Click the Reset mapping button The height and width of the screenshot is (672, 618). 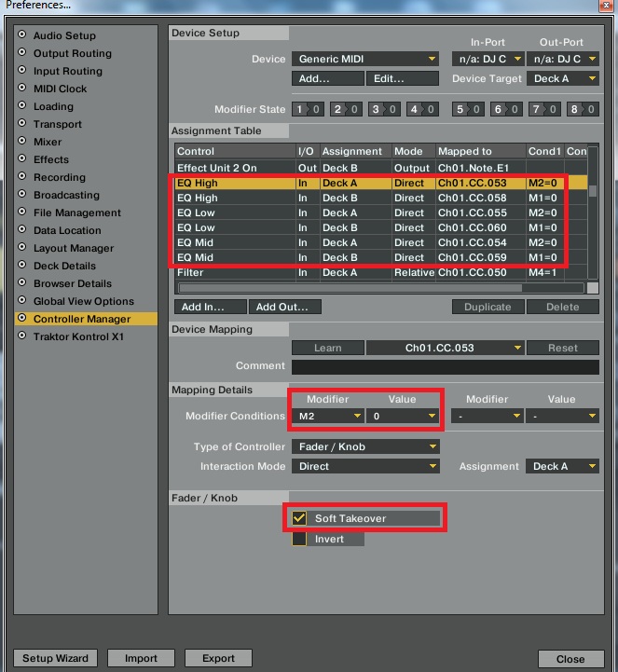coord(563,348)
